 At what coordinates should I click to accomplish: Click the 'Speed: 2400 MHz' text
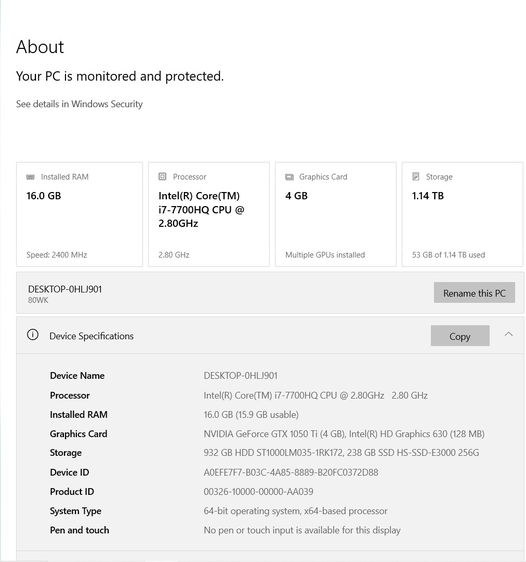(x=57, y=255)
